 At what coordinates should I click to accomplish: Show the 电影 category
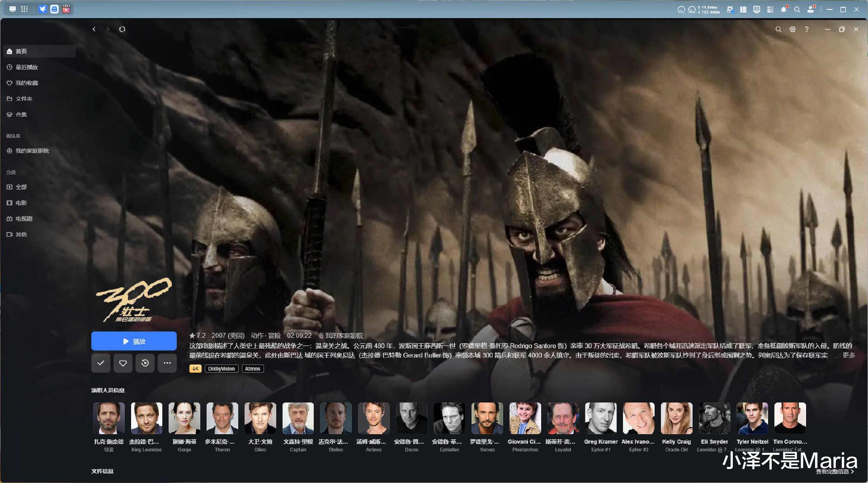click(39, 203)
